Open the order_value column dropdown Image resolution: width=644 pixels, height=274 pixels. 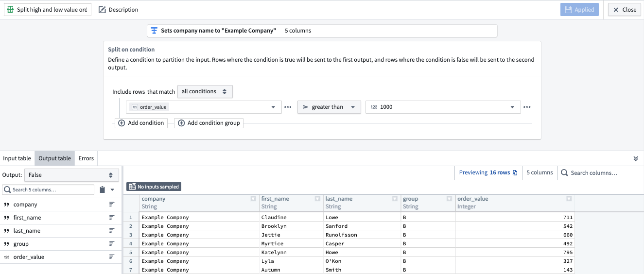204,107
